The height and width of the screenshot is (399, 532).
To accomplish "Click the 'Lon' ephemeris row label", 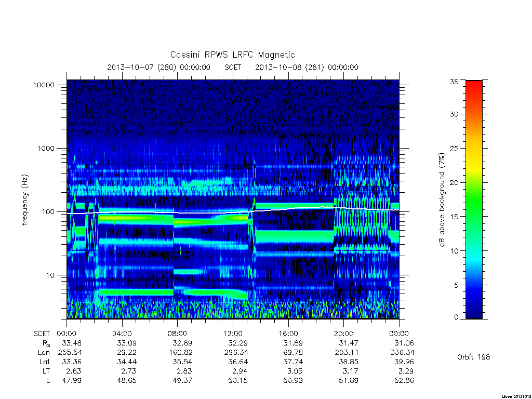I will [44, 353].
